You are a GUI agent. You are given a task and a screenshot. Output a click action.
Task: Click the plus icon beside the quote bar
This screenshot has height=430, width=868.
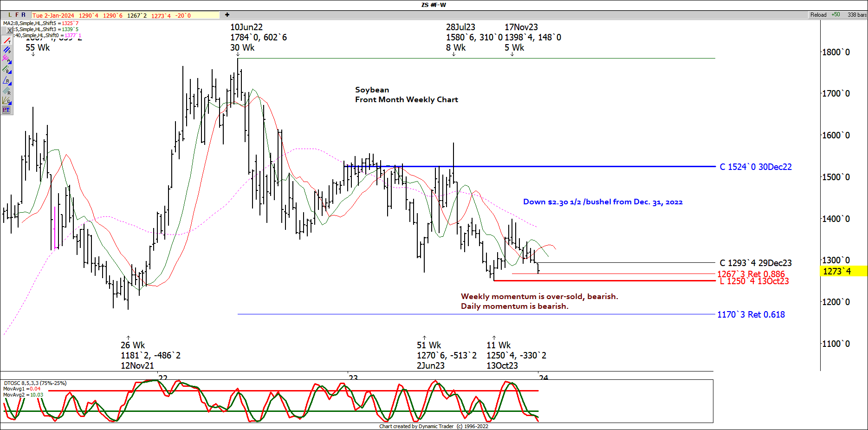point(227,15)
